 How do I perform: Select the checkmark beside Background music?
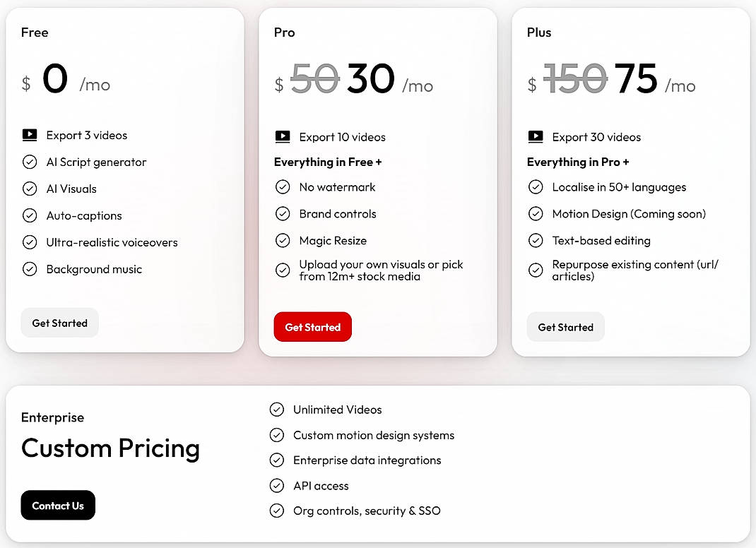click(x=29, y=269)
